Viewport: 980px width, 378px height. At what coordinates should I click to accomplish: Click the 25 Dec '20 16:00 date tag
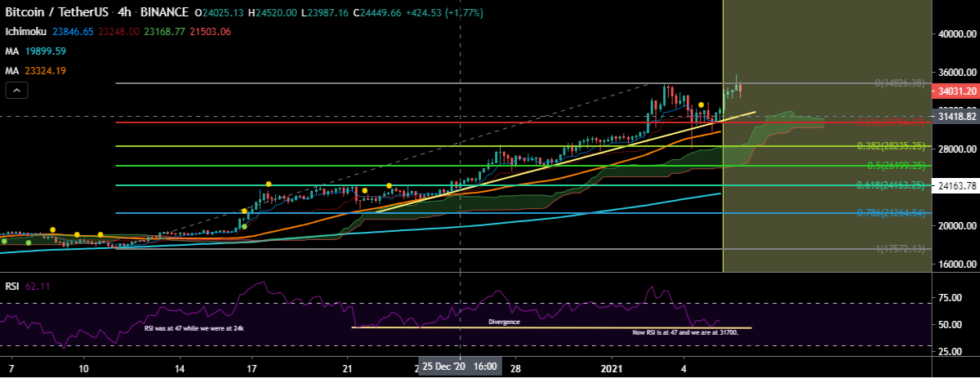coord(460,367)
